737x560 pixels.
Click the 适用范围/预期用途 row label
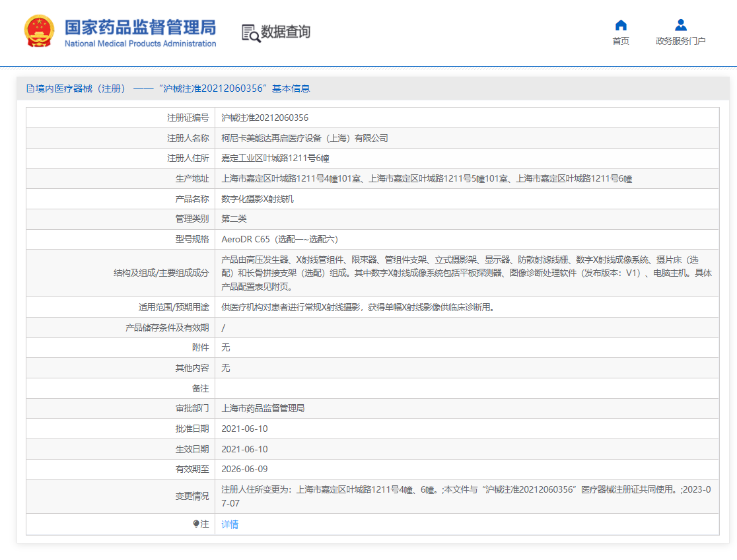(174, 308)
